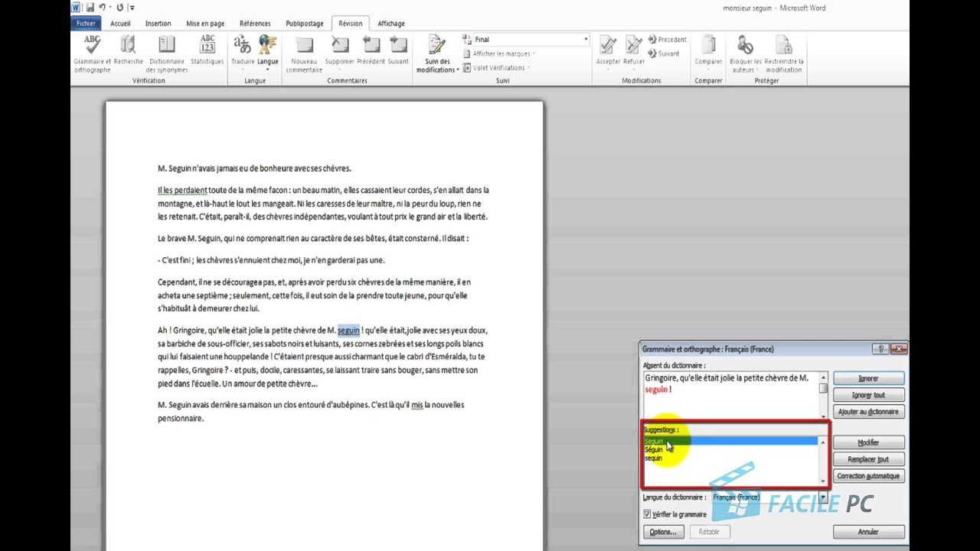Image resolution: width=980 pixels, height=551 pixels.
Task: Click the Modifier button
Action: (x=868, y=442)
